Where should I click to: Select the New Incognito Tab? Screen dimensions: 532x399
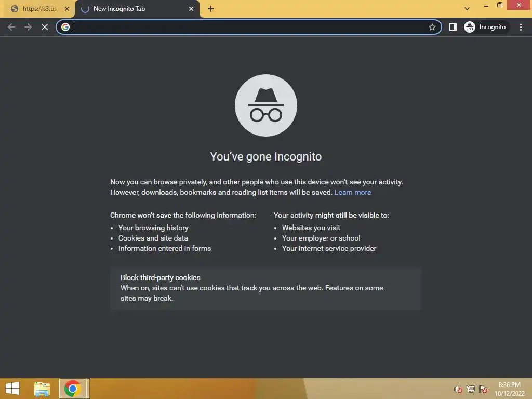137,9
